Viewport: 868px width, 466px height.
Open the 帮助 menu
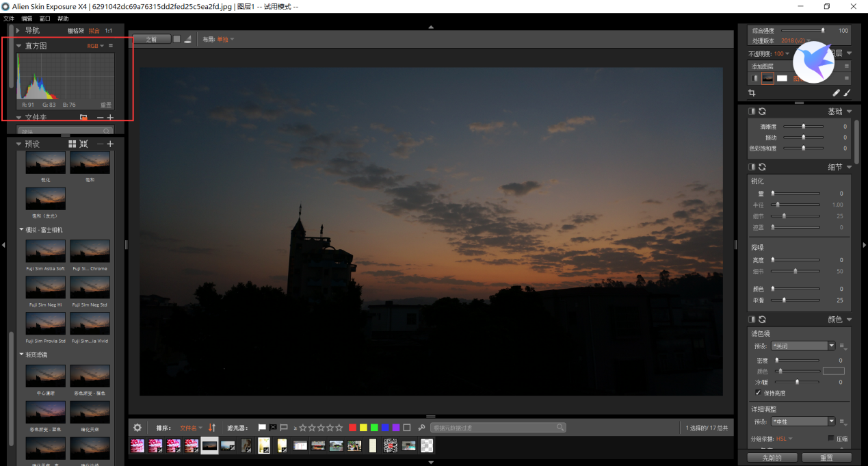click(x=63, y=18)
